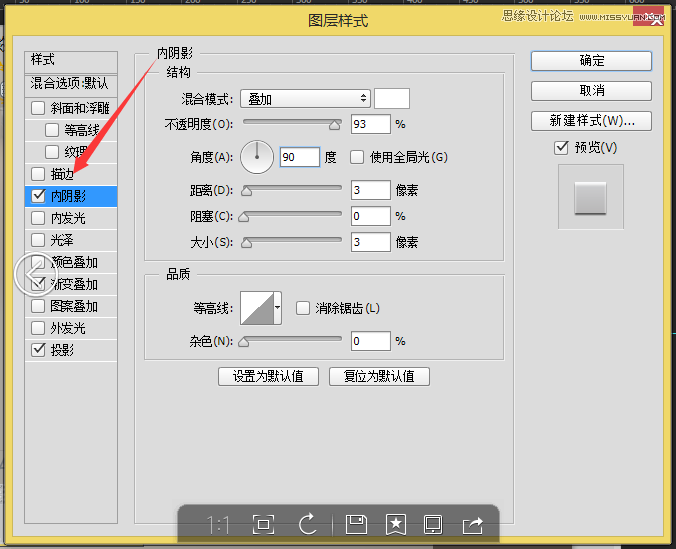Screen dimensions: 676x549
Task: Click the 等高线 contour thumbnail
Action: point(257,308)
